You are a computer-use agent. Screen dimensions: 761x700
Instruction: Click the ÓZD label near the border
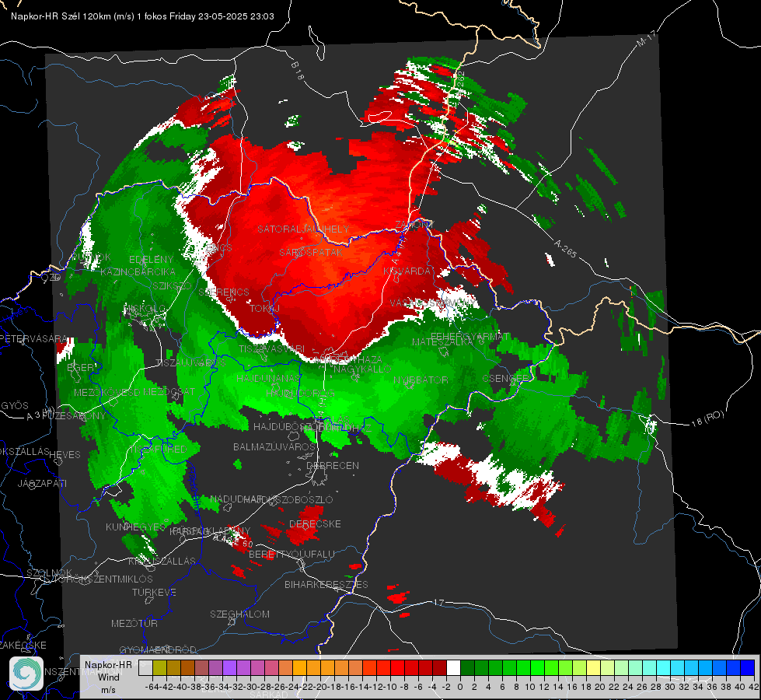(x=51, y=278)
